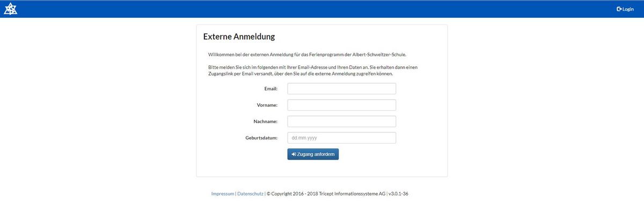The image size is (644, 203).
Task: Open the Login link in the top bar
Action: point(625,9)
